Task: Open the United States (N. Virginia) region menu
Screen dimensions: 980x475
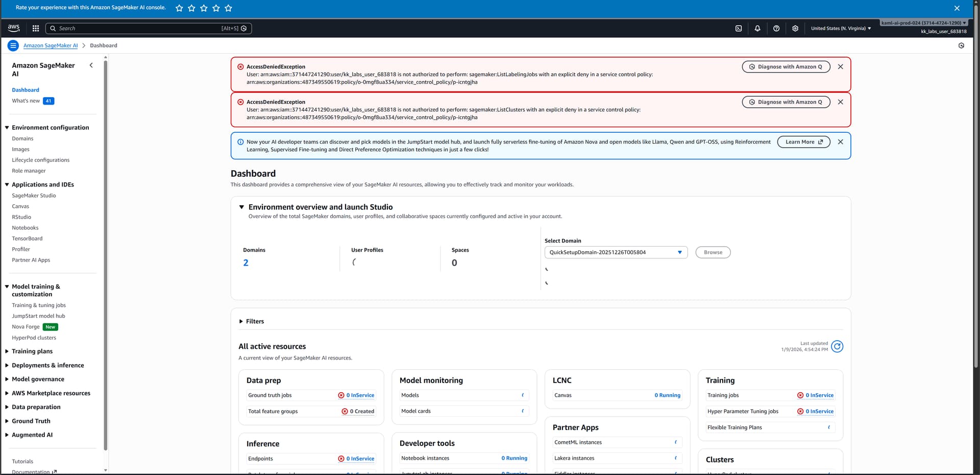Action: point(841,29)
